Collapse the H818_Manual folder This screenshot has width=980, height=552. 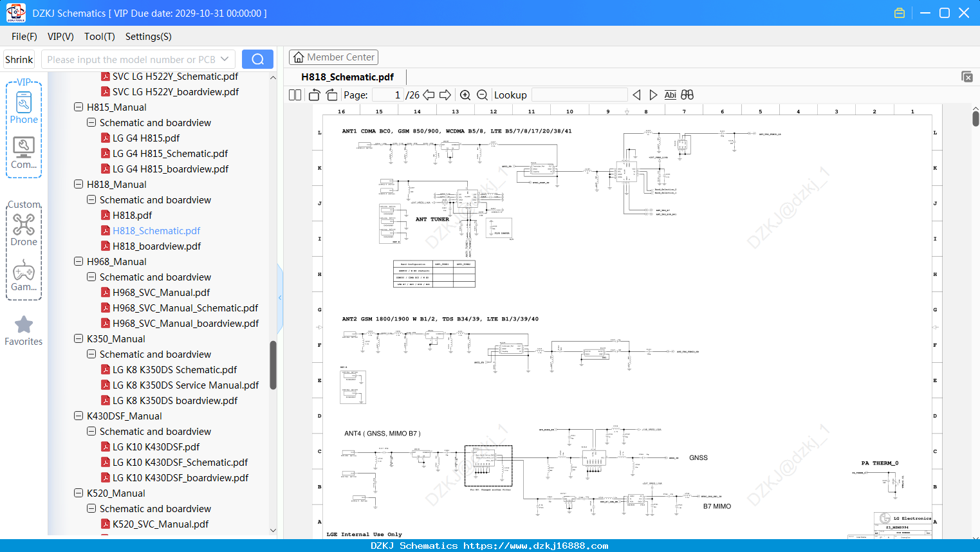pos(79,184)
